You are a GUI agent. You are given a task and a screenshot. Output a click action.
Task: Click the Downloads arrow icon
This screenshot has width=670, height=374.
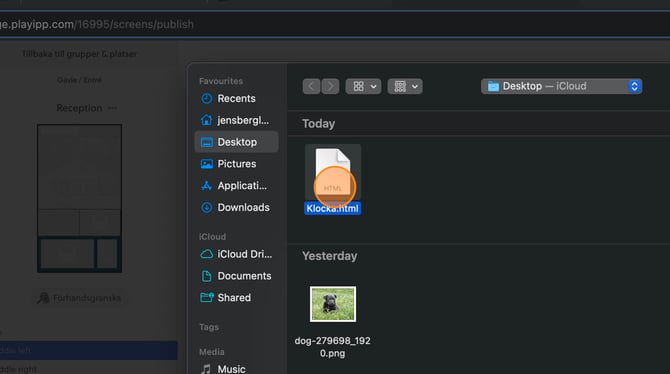coord(206,207)
